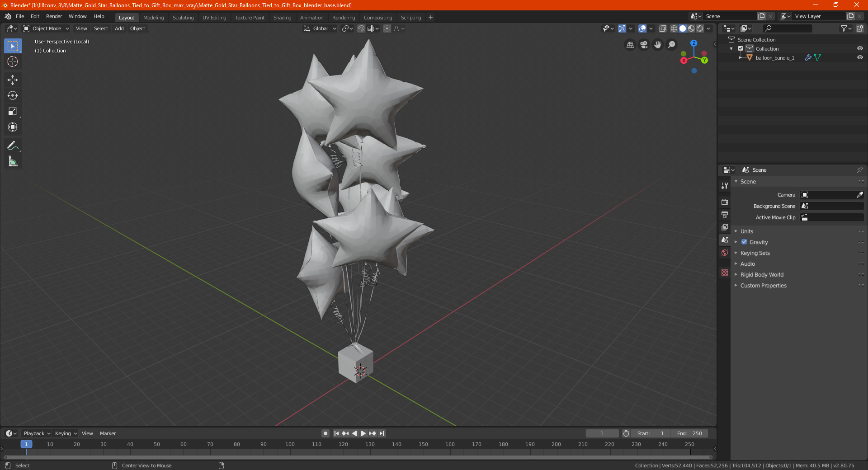
Task: Select material preview shading
Action: [691, 28]
